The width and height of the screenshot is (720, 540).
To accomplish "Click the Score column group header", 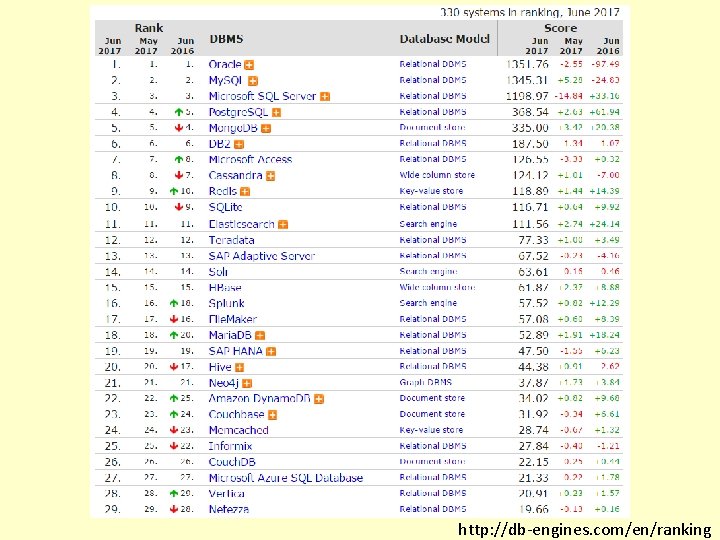I will click(561, 28).
